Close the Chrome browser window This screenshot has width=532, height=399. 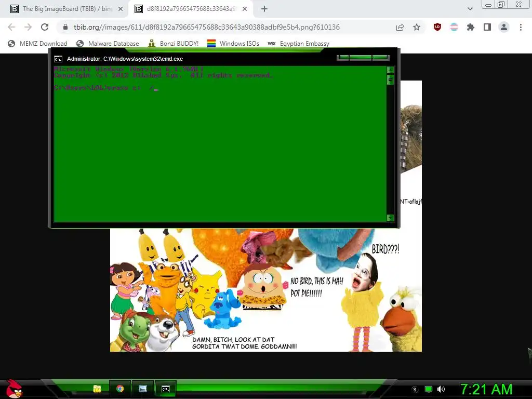pos(519,4)
